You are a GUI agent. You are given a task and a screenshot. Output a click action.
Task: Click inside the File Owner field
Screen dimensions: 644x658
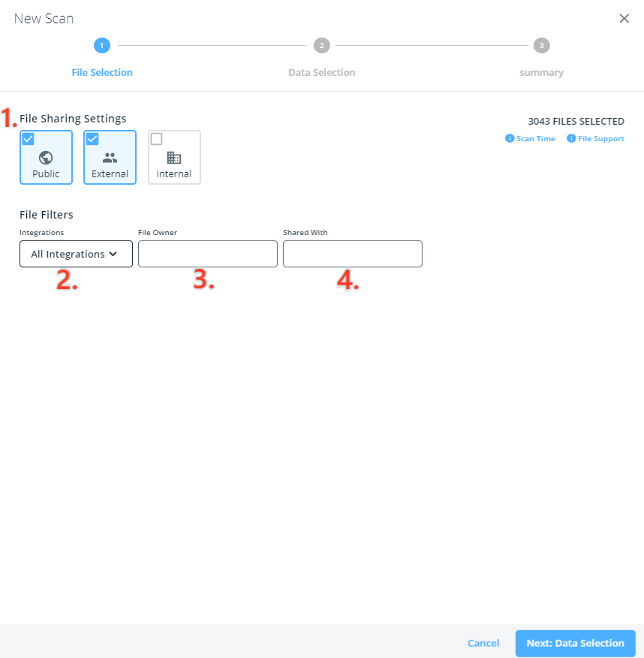pos(207,254)
